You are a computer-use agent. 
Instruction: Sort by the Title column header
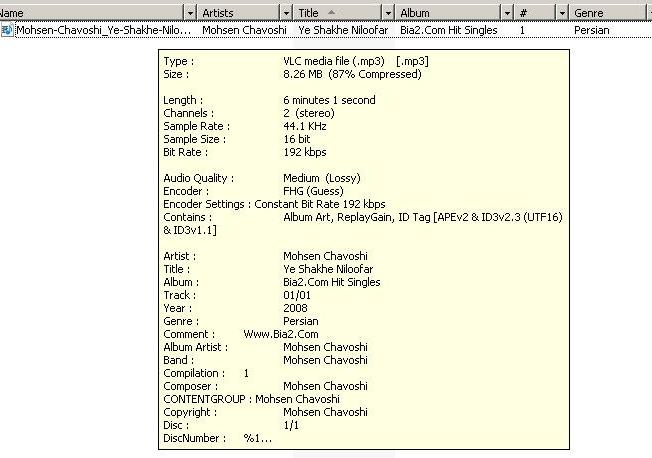tap(337, 13)
